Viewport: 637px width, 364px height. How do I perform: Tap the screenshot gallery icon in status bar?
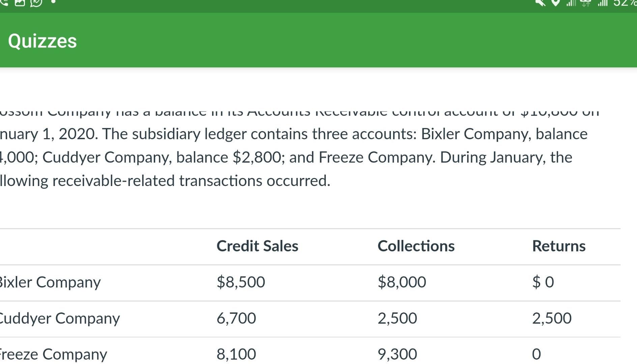[x=20, y=3]
